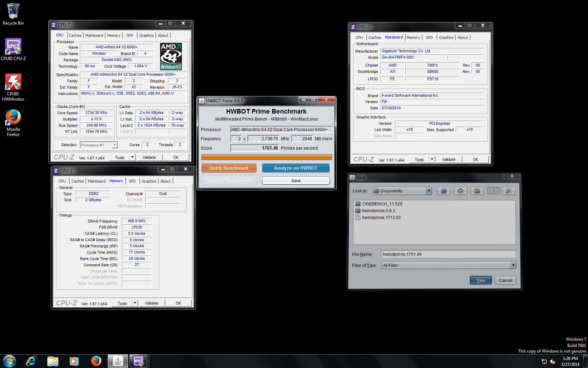Click Quick Benchmark in HWBOT Prime
The width and height of the screenshot is (588, 368).
click(x=229, y=168)
